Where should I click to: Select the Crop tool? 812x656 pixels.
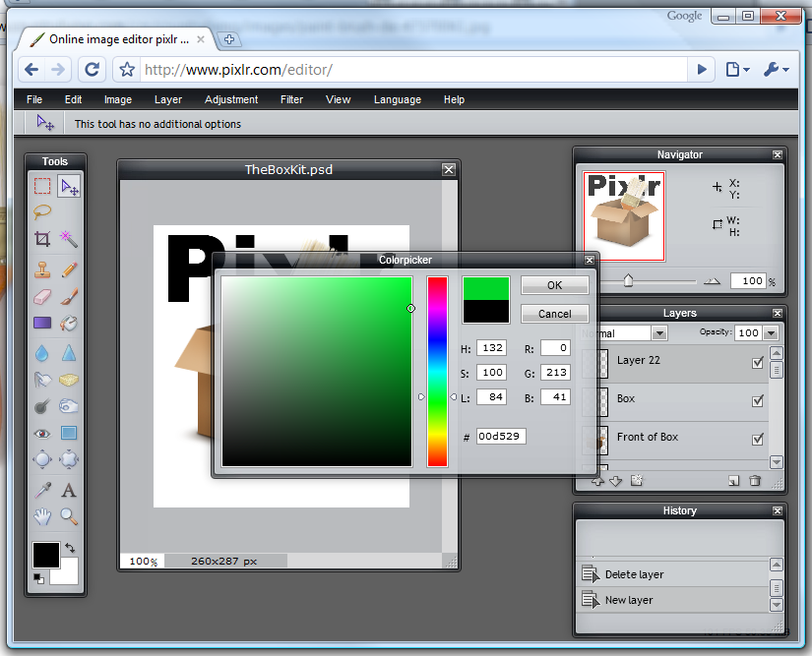(x=42, y=239)
